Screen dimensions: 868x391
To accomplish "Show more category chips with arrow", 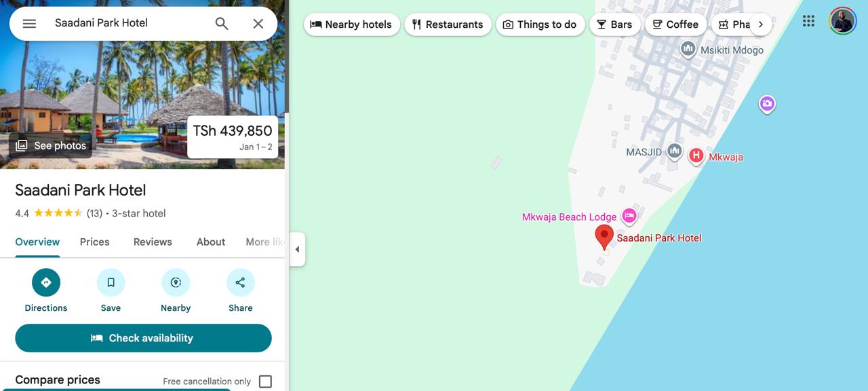I will [761, 24].
